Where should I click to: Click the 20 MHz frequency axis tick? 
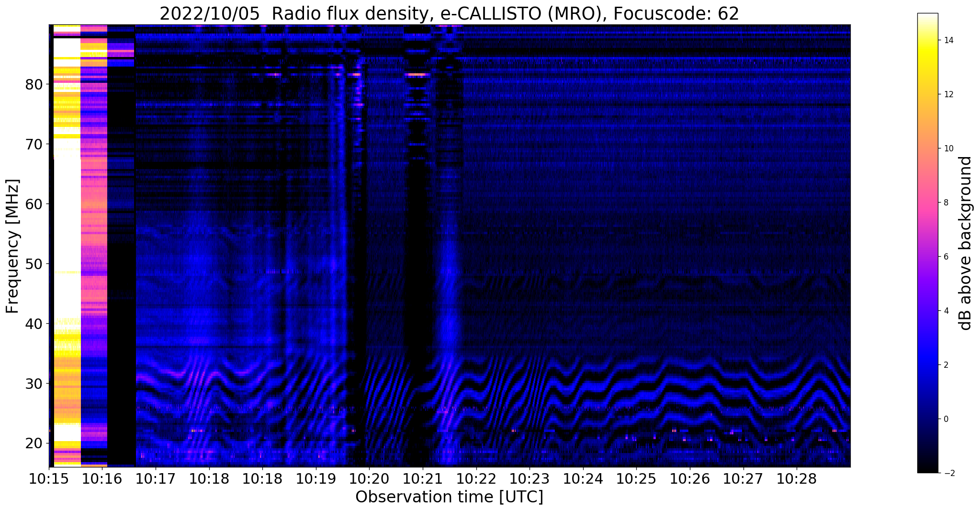click(x=34, y=443)
